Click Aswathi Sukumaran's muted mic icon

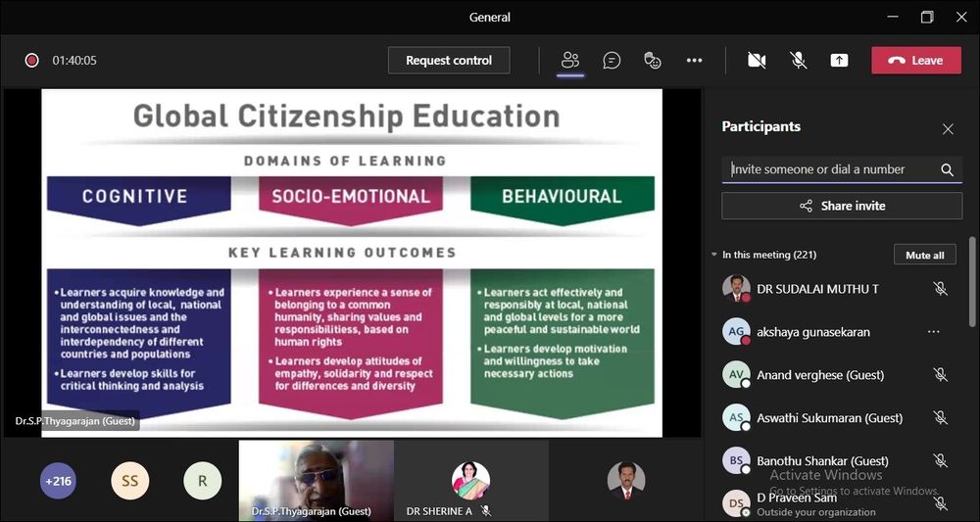[x=940, y=418]
